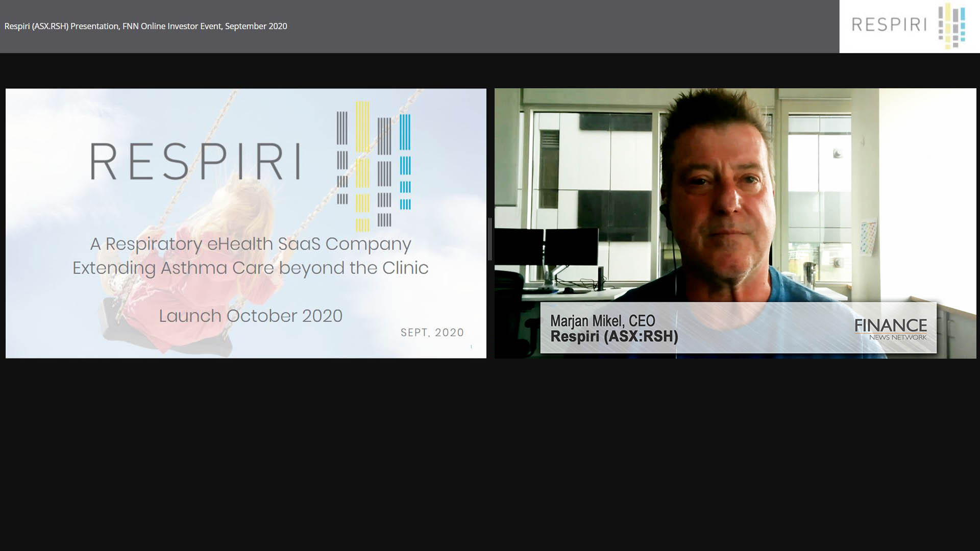
Task: Click the Finance News Network logo
Action: coord(891,329)
